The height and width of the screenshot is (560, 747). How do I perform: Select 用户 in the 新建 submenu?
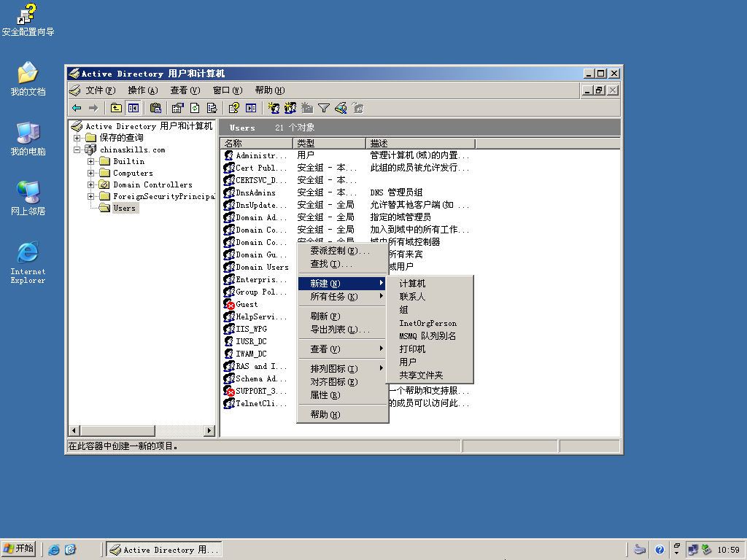[x=430, y=362]
